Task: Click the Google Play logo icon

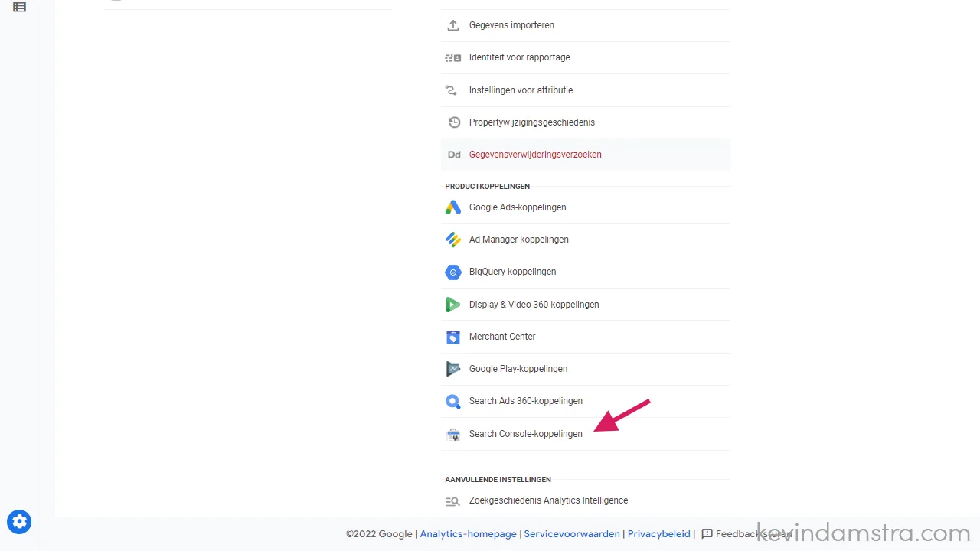Action: coord(453,369)
